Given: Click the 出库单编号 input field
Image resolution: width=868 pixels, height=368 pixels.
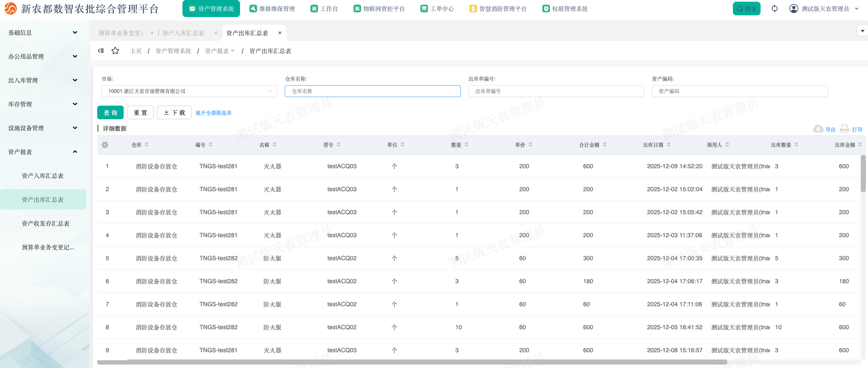Looking at the screenshot, I should (x=556, y=91).
